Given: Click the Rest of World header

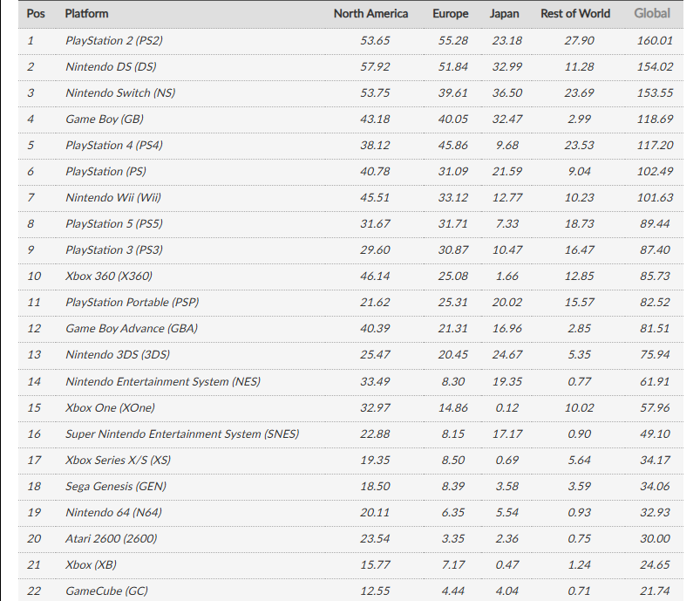Looking at the screenshot, I should tap(575, 13).
